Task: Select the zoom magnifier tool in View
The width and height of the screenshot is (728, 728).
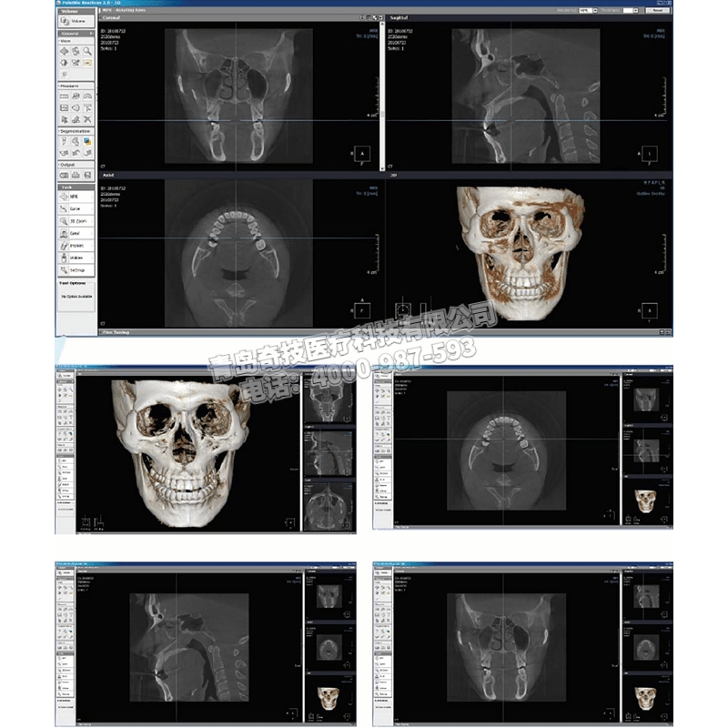Action: [x=87, y=51]
